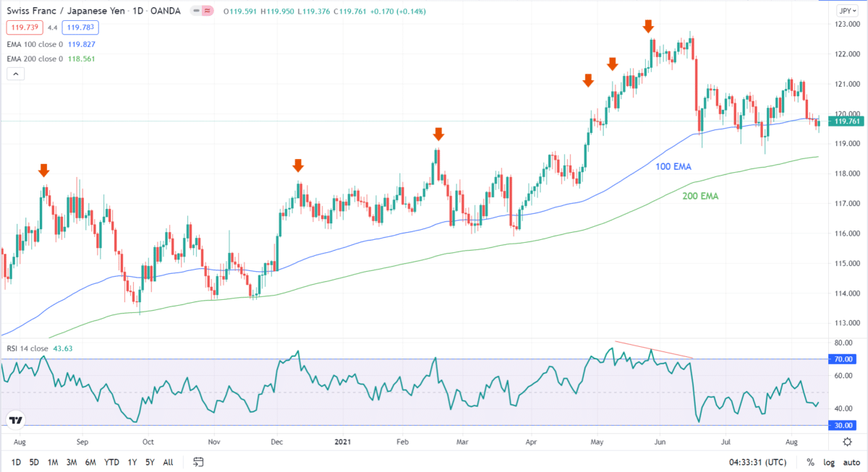Screen dimensions: 868x472
Task: Select the 1Y date range
Action: (x=132, y=462)
